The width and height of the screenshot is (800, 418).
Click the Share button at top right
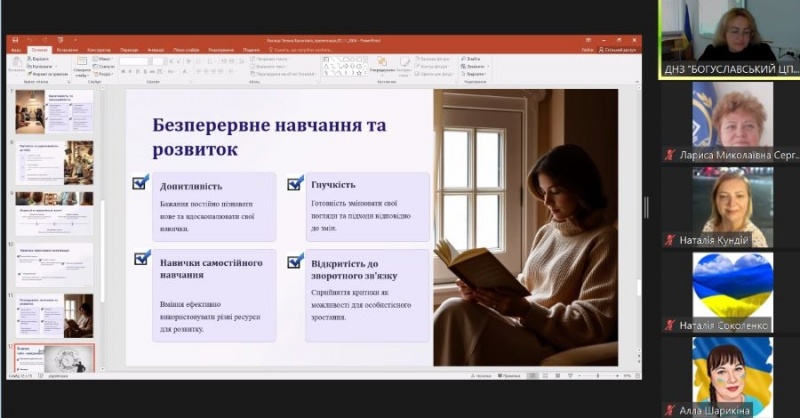tap(617, 49)
